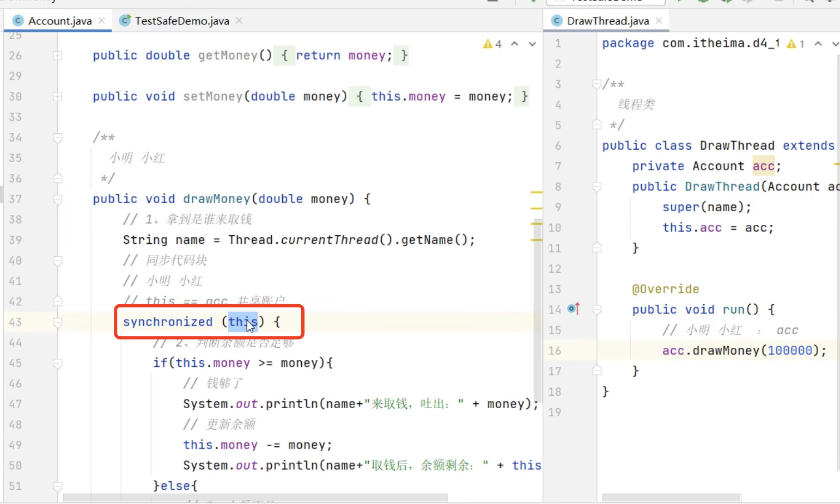Click the 'extends' keyword in DrawThread.java
Screen dimensions: 840x504
click(x=808, y=146)
